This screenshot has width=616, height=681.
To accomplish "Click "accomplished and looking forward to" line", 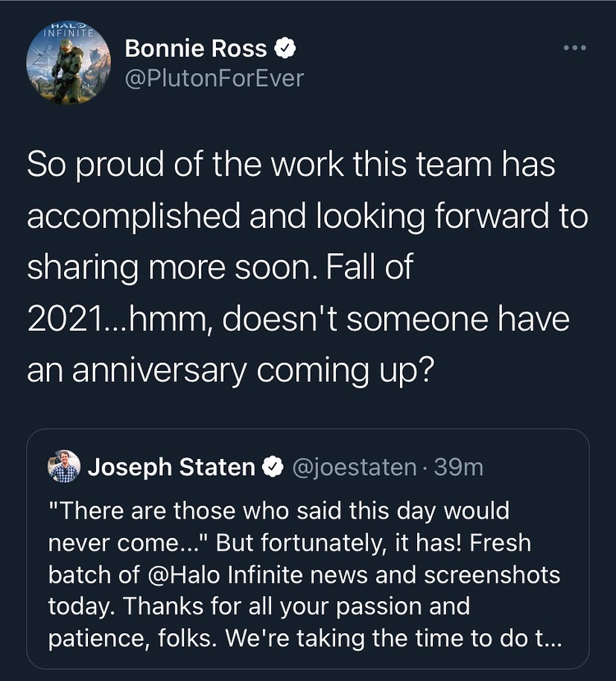I will point(307,217).
